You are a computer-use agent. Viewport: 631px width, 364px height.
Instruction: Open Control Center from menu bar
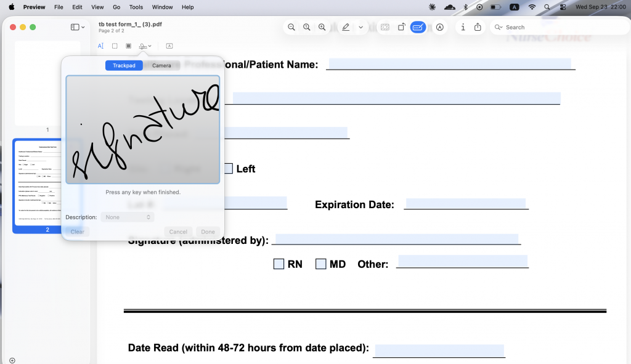[563, 7]
